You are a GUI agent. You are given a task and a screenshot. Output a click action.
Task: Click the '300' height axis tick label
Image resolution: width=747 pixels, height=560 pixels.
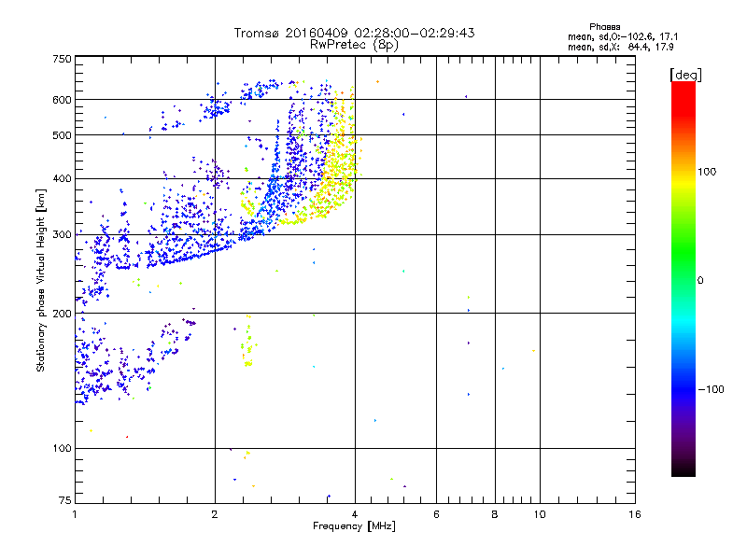pyautogui.click(x=62, y=235)
